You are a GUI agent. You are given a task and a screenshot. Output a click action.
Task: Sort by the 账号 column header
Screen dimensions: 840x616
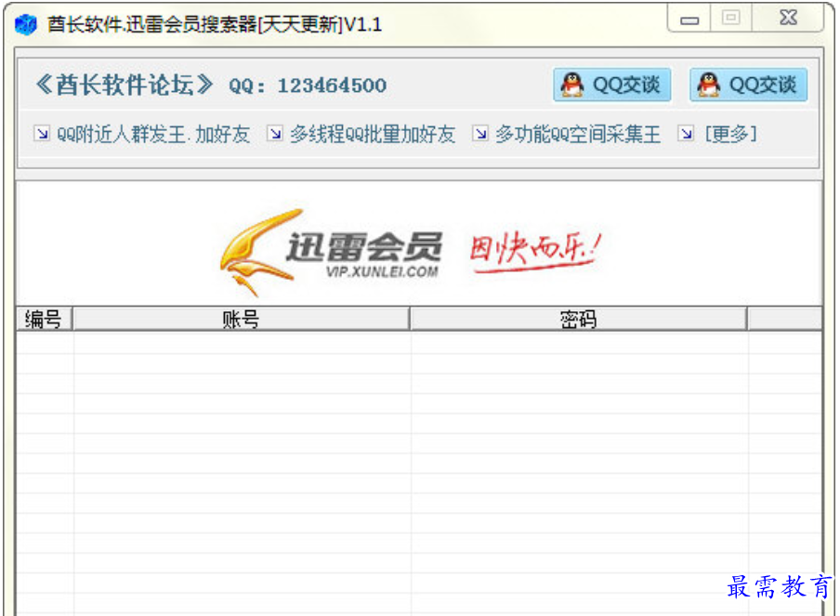[x=241, y=319]
